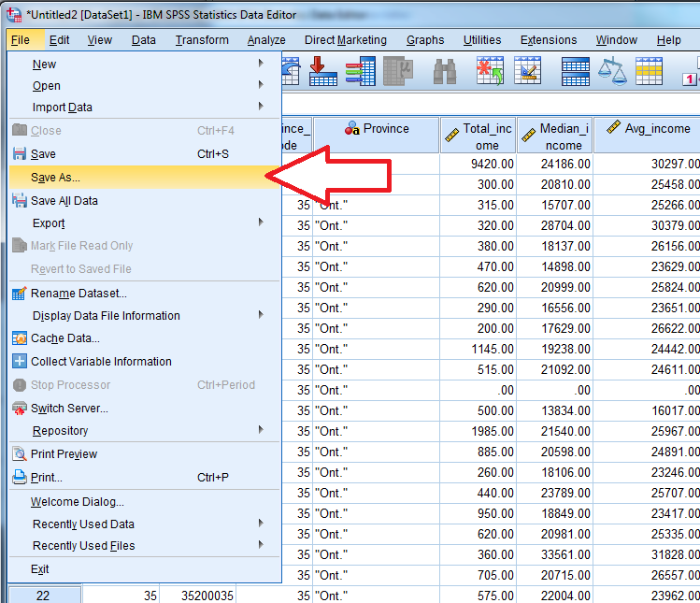The width and height of the screenshot is (700, 603).
Task: Click the Total_income cell 1985.00
Action: pyautogui.click(x=479, y=431)
